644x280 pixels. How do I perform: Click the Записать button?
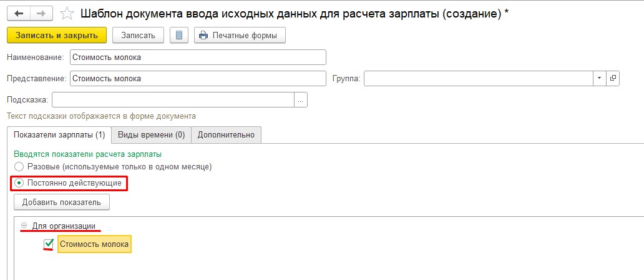138,35
